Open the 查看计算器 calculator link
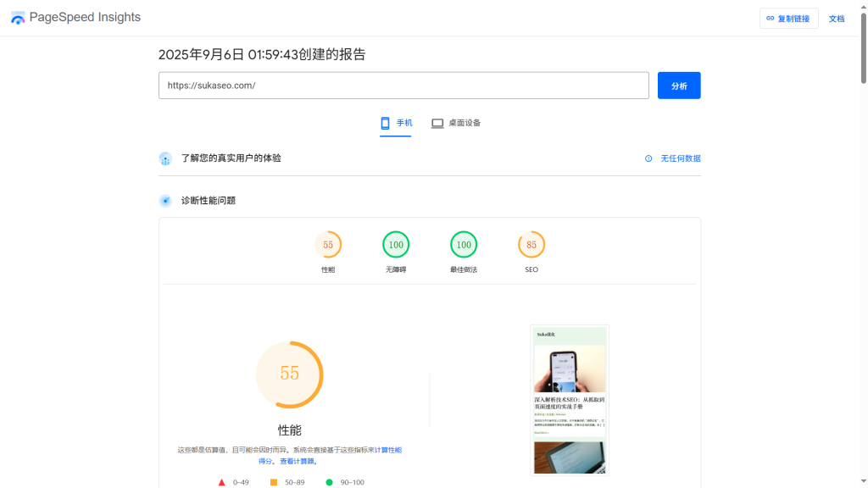Screen dimensions: 868x488 coord(298,461)
